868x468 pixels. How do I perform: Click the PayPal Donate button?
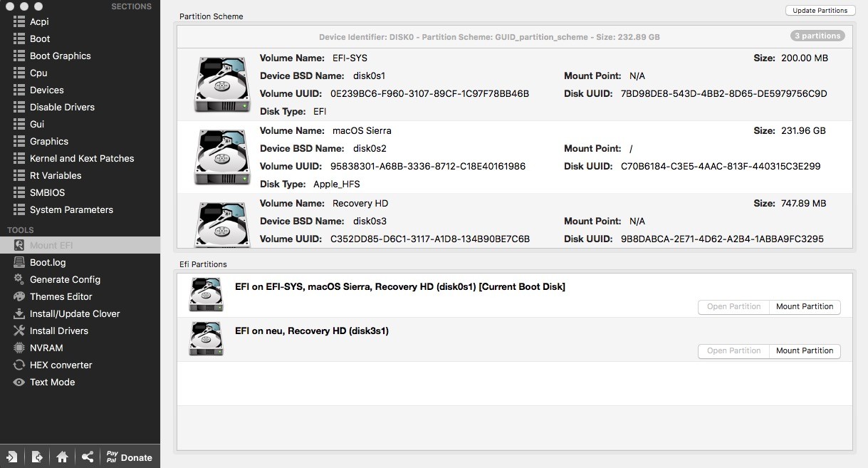click(129, 457)
